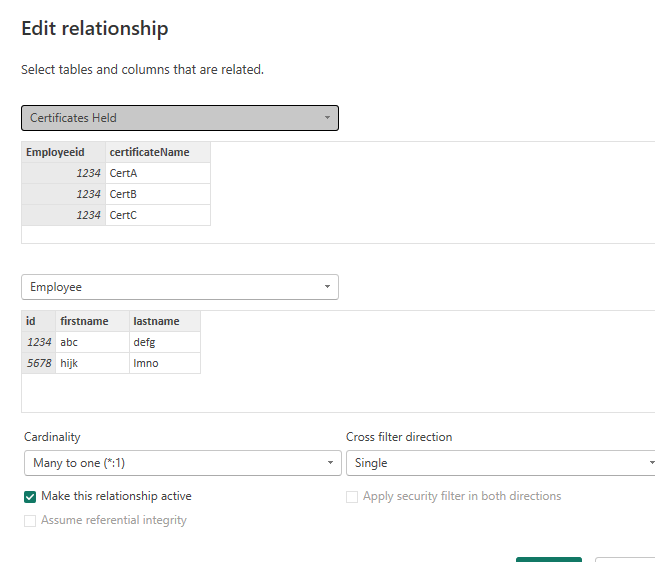Image resolution: width=655 pixels, height=562 pixels.
Task: Select the Employeeid column header
Action: coord(63,152)
